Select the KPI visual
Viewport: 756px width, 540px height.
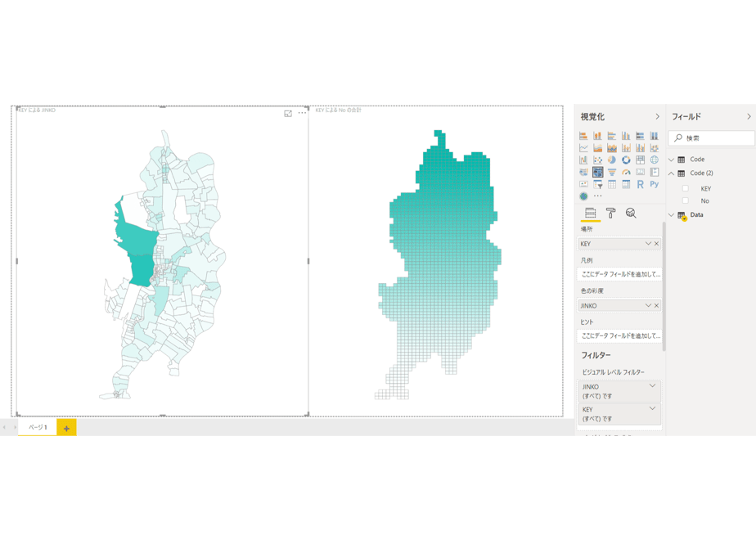point(583,184)
